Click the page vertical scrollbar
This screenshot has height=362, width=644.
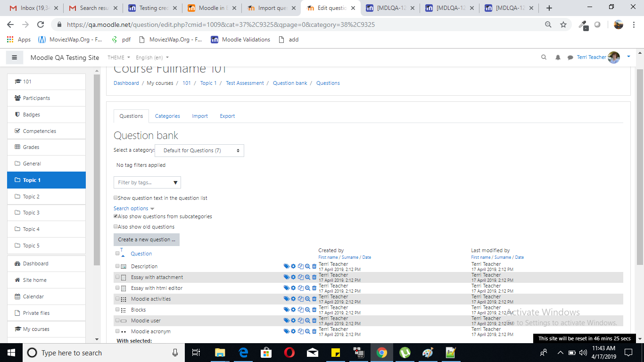640,166
